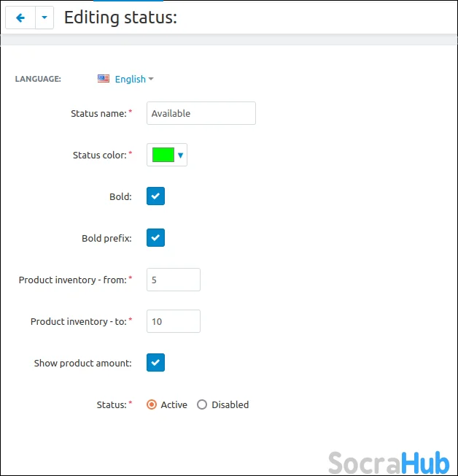The width and height of the screenshot is (458, 476).
Task: Click the Editing status page title
Action: click(x=120, y=18)
